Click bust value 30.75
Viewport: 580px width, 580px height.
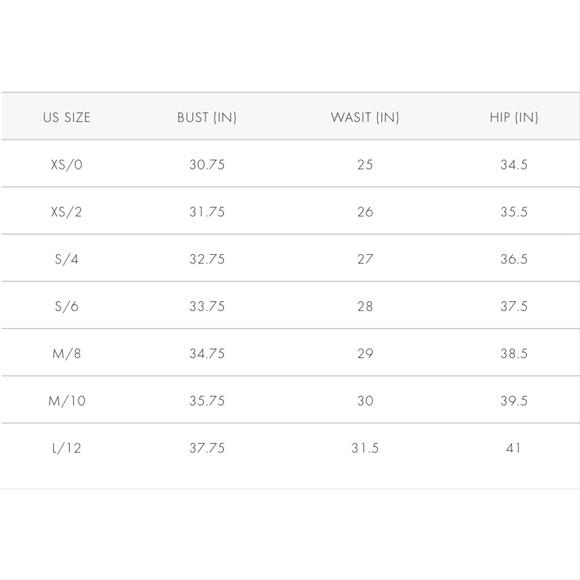click(207, 165)
